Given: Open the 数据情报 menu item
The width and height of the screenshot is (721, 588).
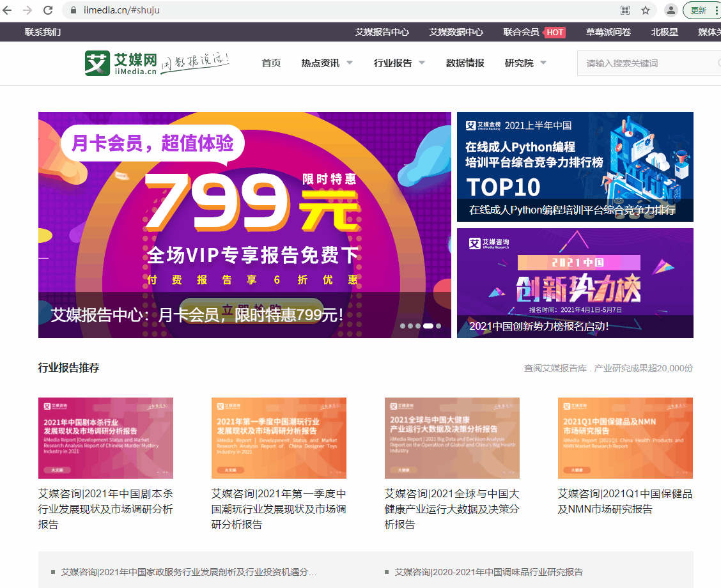Looking at the screenshot, I should (x=465, y=63).
